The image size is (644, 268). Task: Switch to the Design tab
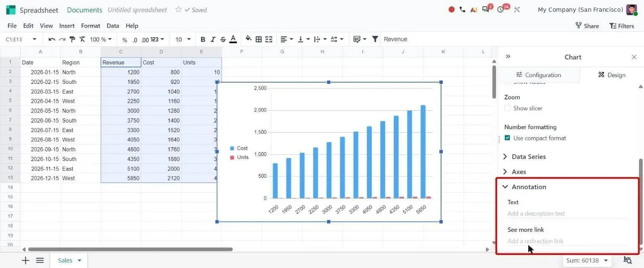point(611,75)
